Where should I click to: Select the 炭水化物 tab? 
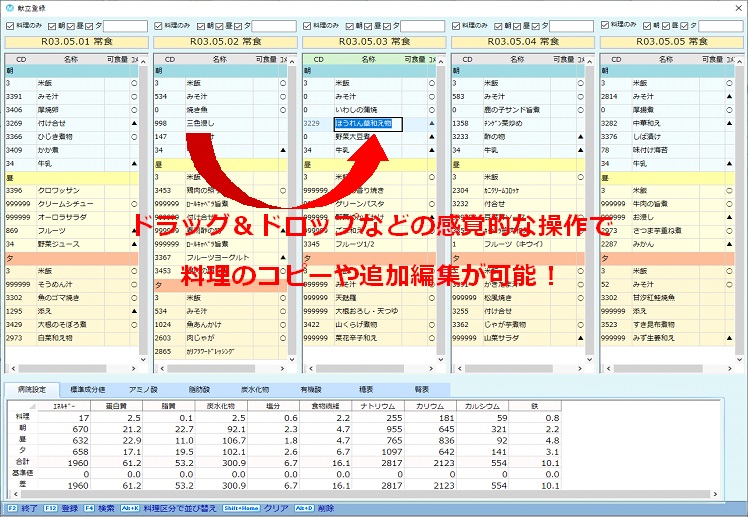254,389
